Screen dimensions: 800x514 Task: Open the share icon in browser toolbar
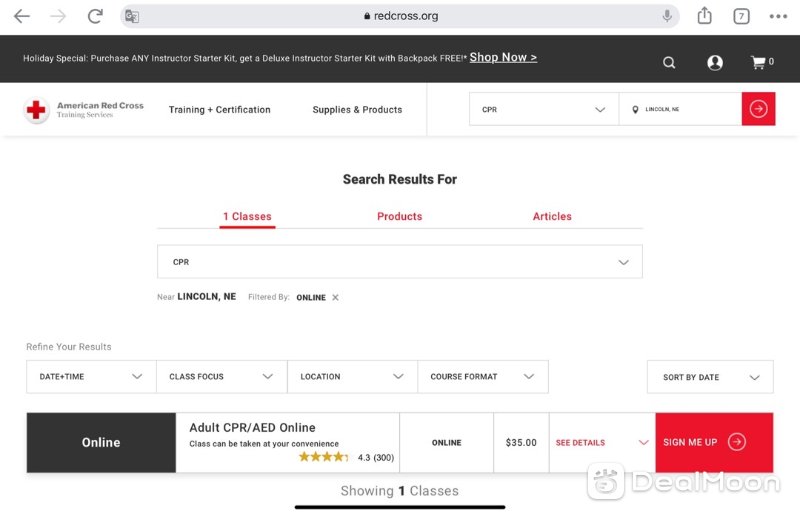[705, 16]
